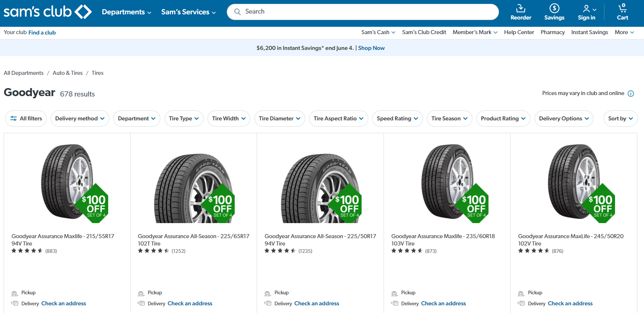Click the Delivery icon under 225/65R17 tire
This screenshot has width=644, height=313.
click(x=141, y=303)
